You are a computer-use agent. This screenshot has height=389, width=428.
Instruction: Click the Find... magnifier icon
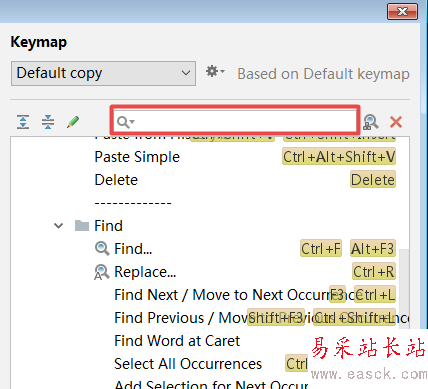(x=102, y=249)
